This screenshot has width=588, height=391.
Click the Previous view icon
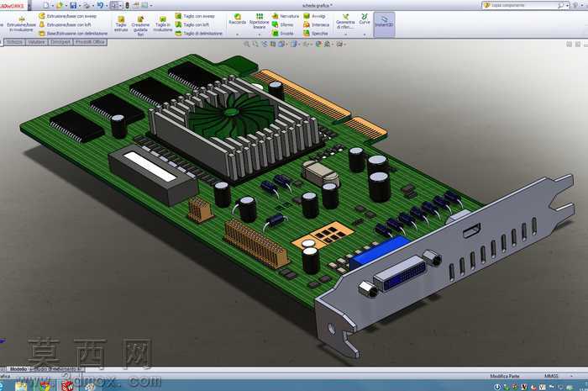[265, 45]
